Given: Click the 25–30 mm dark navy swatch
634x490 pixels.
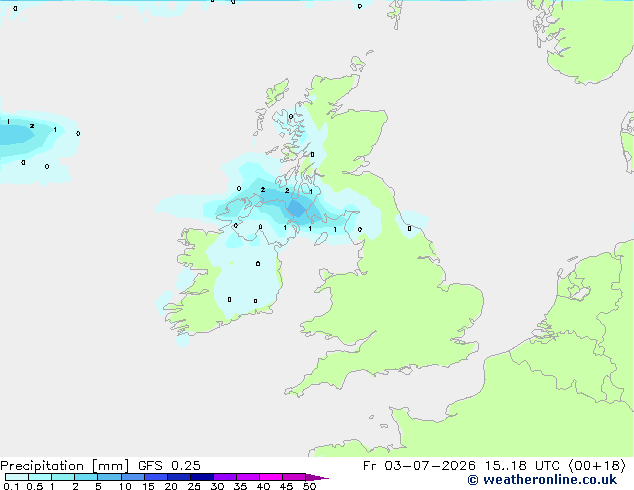Looking at the screenshot, I should click(201, 477).
